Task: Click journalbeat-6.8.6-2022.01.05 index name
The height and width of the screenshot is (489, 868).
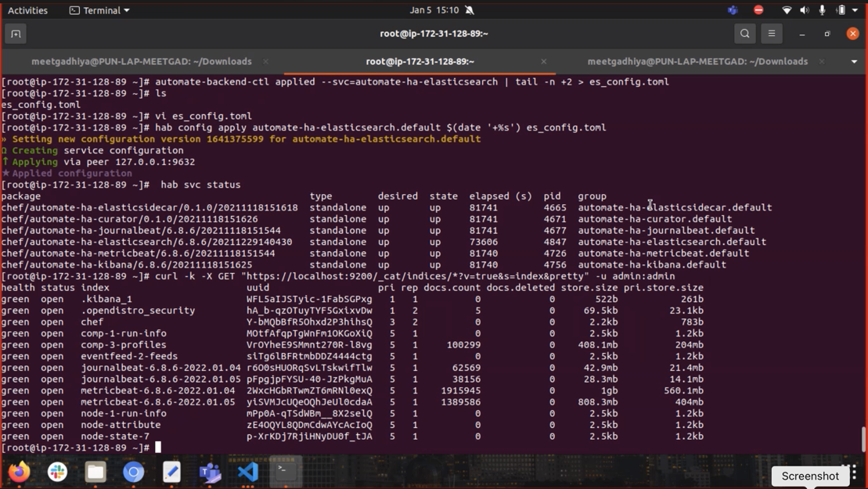Action: [x=160, y=379]
